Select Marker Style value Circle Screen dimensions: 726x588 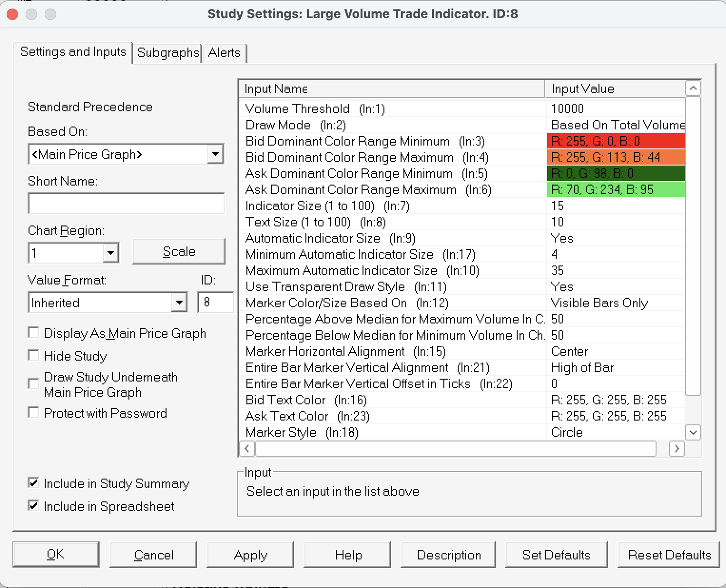click(567, 432)
